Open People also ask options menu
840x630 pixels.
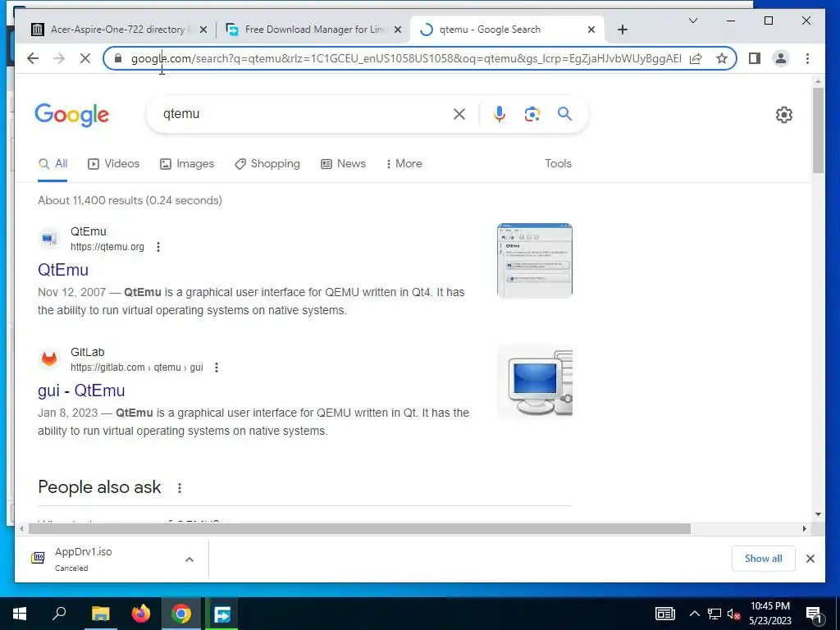(180, 488)
